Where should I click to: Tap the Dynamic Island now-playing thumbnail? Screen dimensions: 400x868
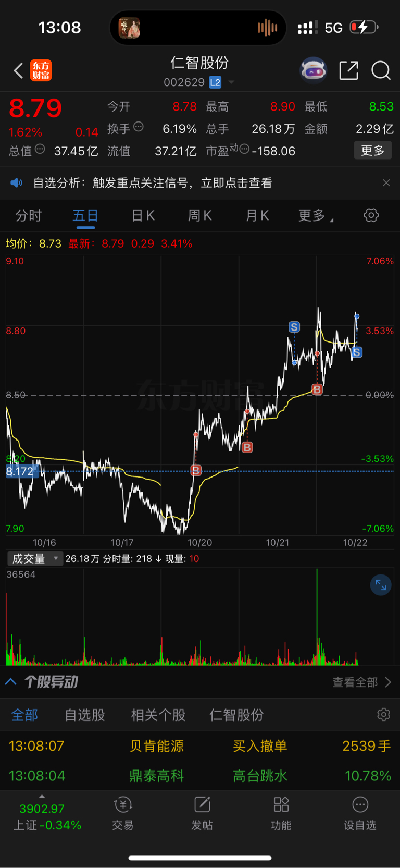(x=129, y=28)
